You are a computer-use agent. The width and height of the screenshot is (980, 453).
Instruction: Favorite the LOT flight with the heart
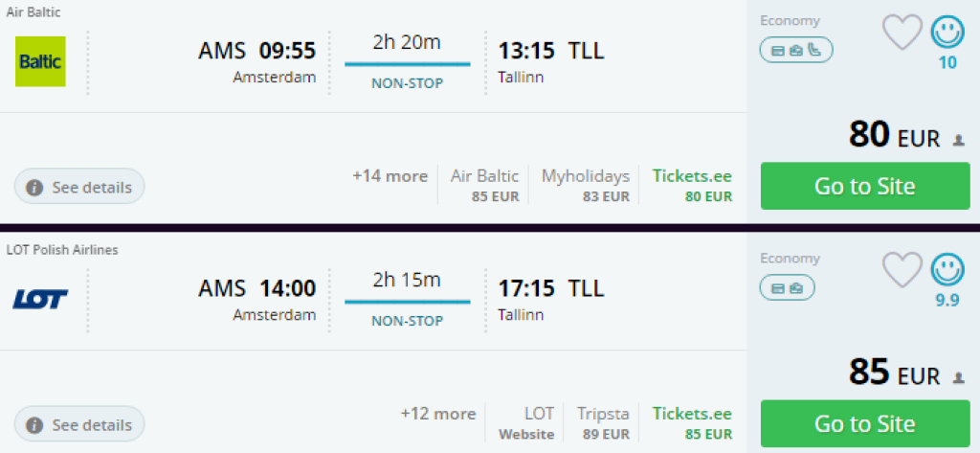[902, 270]
